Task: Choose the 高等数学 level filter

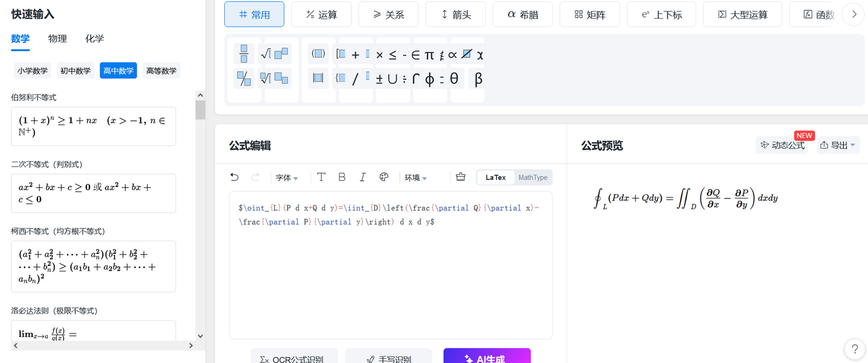Action: tap(162, 71)
